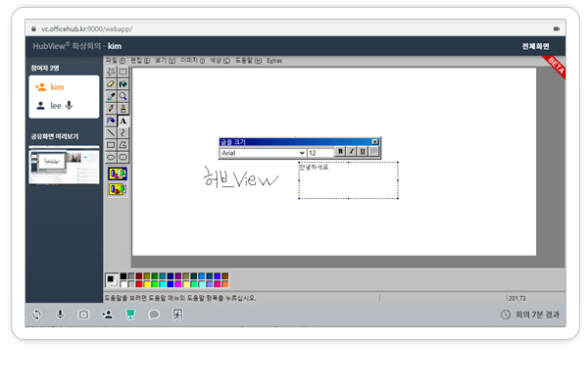
Task: Pick the bright blue color swatch
Action: point(171,284)
